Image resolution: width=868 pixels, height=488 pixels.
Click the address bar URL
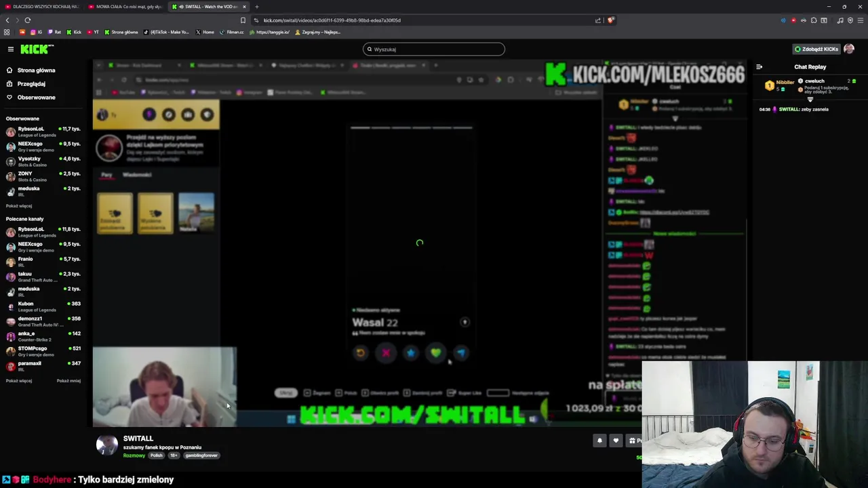click(x=332, y=20)
